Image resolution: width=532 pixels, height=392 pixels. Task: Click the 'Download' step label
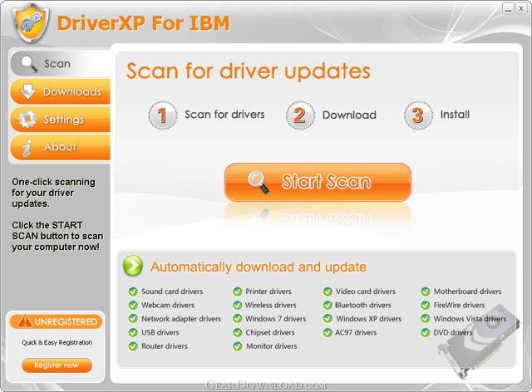coord(349,115)
